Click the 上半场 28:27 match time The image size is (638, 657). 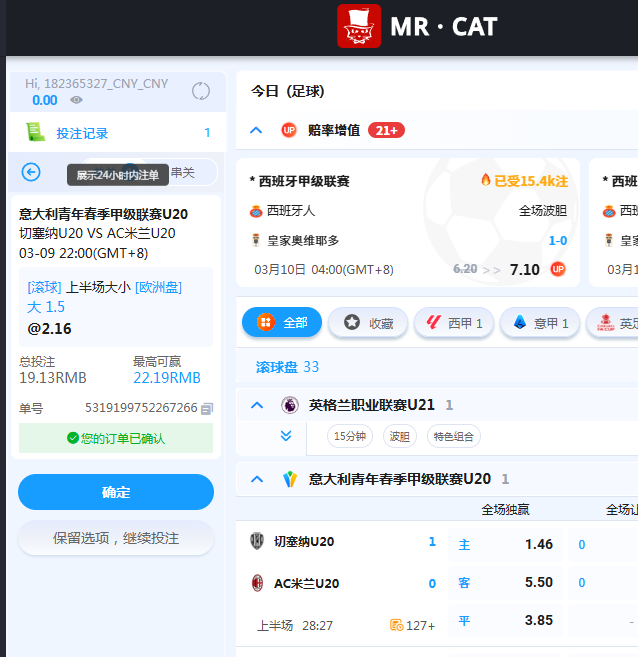295,626
